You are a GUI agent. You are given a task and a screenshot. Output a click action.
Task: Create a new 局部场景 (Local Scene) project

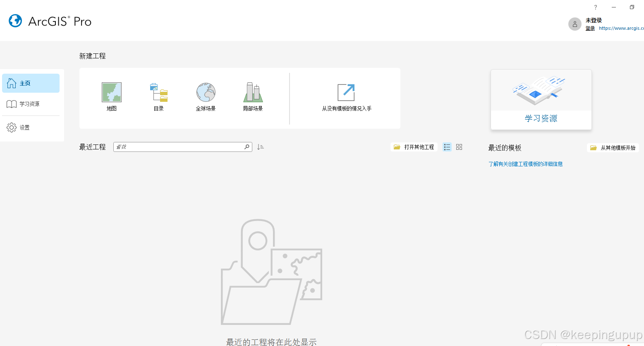point(253,97)
